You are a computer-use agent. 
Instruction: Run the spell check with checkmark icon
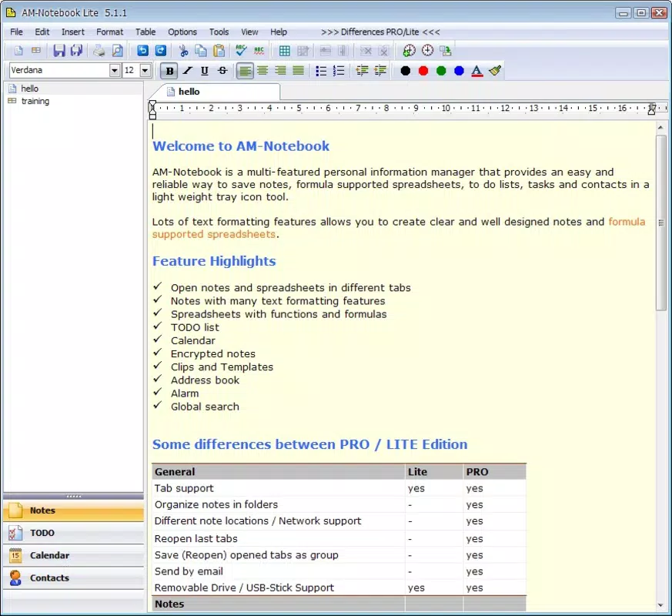[241, 51]
